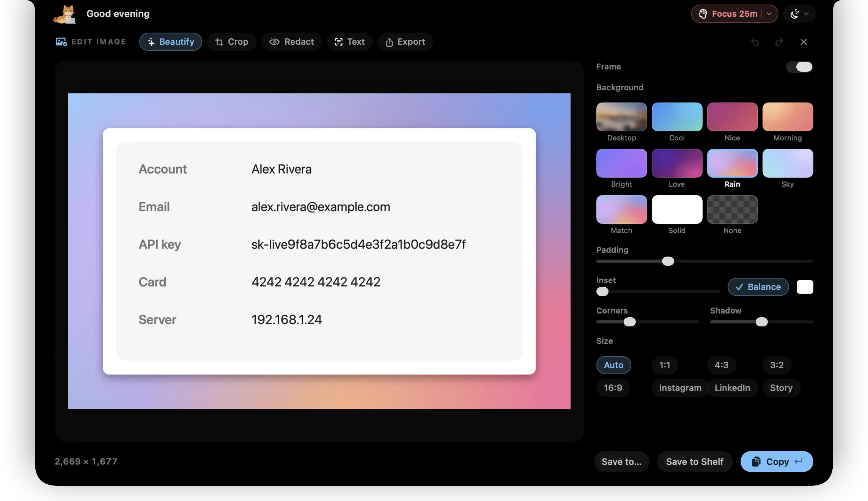Open the Export tab
The width and height of the screenshot is (868, 501).
405,42
